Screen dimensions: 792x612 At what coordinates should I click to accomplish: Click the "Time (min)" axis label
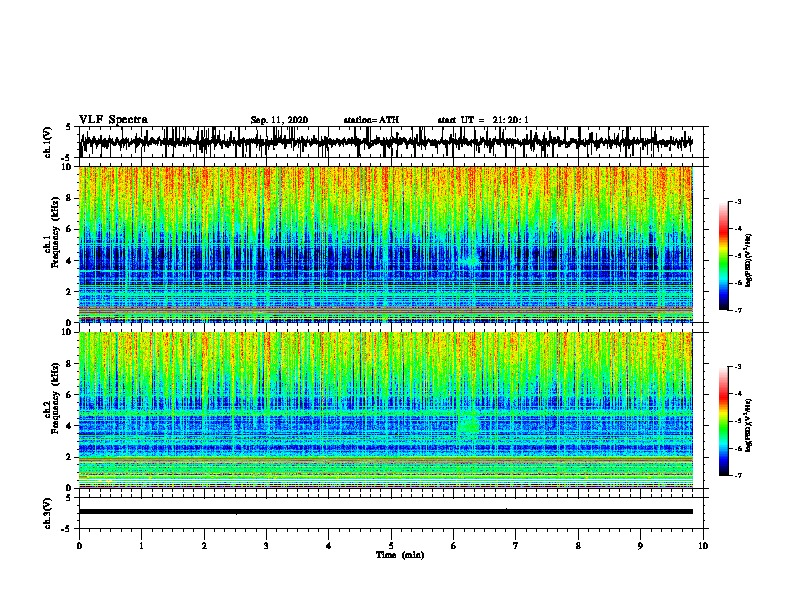tap(400, 555)
